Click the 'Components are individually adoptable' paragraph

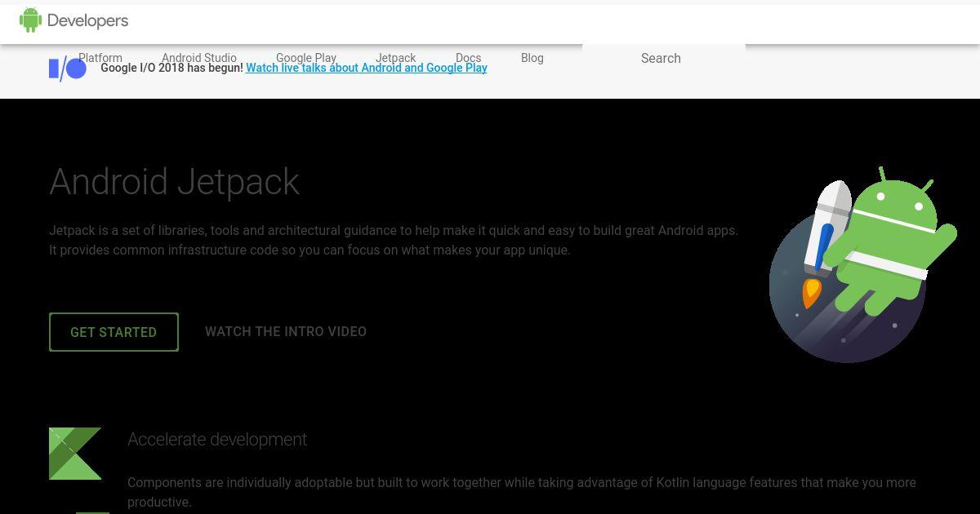(x=522, y=492)
